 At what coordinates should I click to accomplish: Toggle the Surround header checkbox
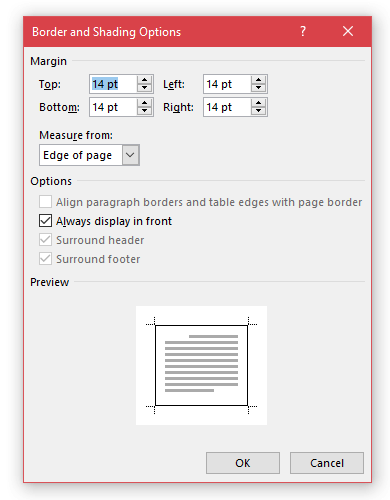pyautogui.click(x=45, y=240)
